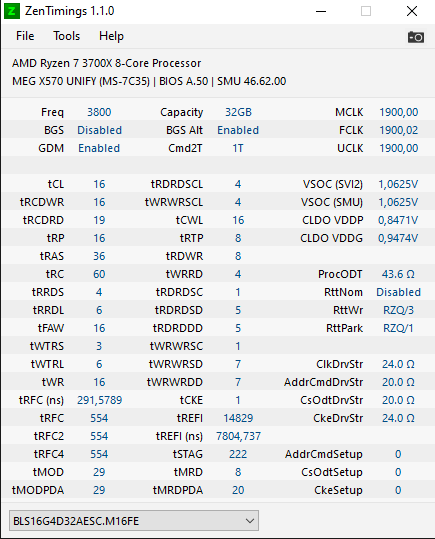The height and width of the screenshot is (539, 435).
Task: Click the GDM Enabled value
Action: coord(99,148)
